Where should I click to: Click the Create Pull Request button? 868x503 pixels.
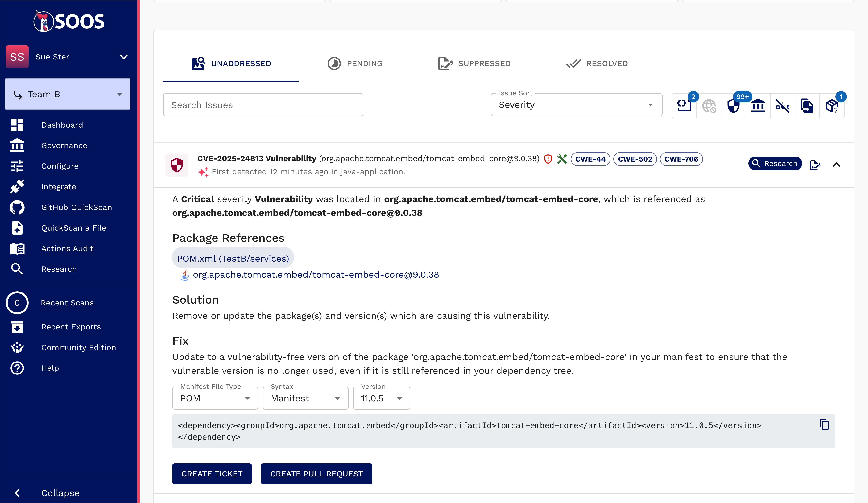pyautogui.click(x=316, y=474)
